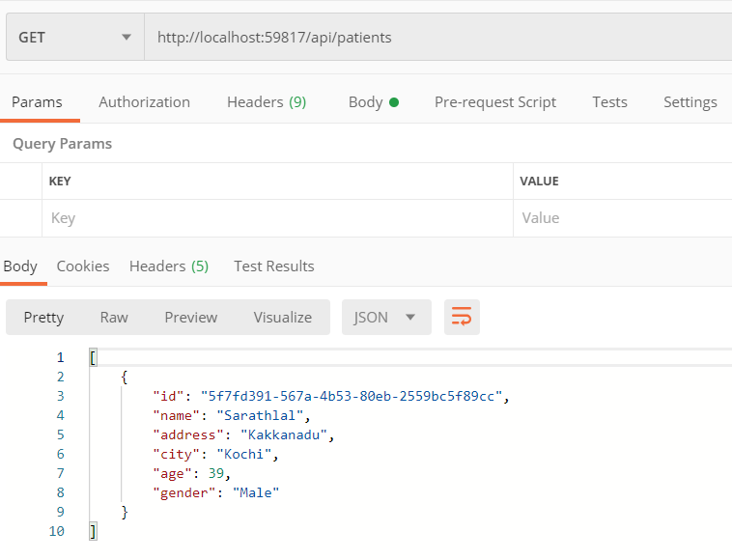This screenshot has width=732, height=560.
Task: Open the Test Results tab
Action: click(x=274, y=266)
